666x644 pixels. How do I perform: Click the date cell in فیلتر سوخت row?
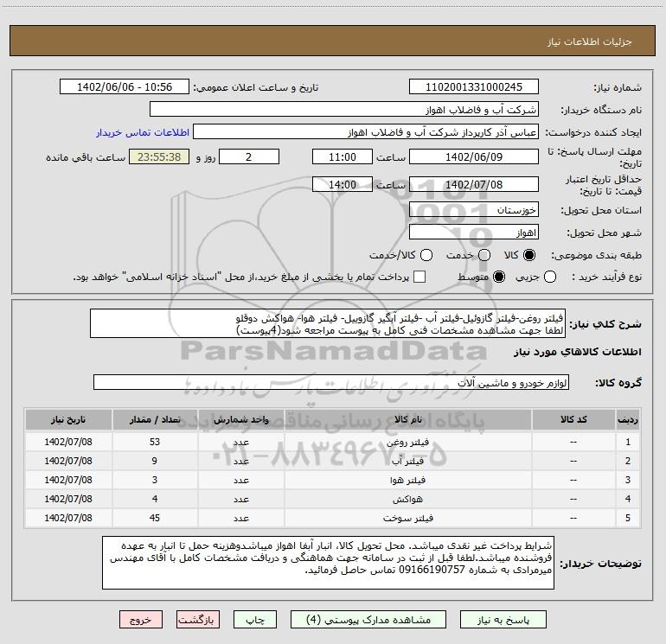(x=68, y=518)
